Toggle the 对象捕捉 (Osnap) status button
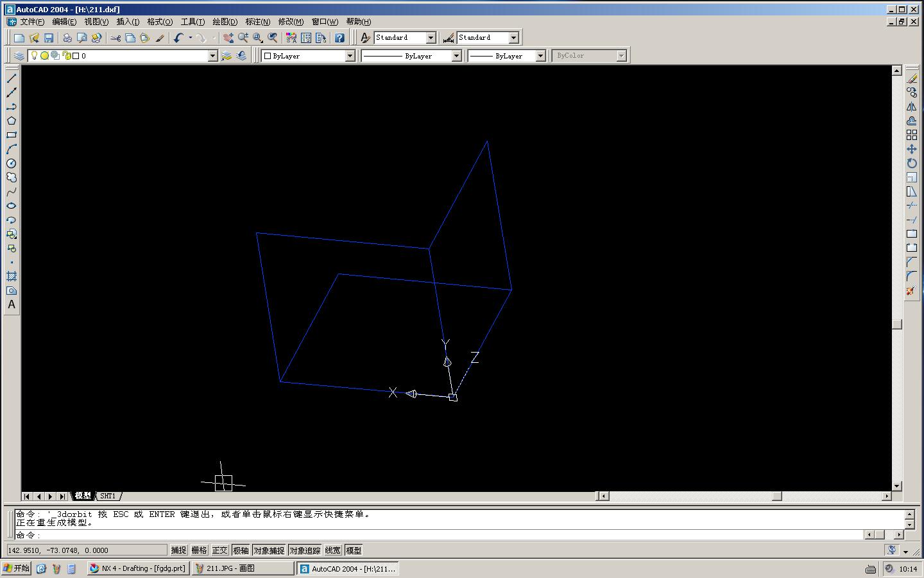The image size is (924, 578). point(269,550)
